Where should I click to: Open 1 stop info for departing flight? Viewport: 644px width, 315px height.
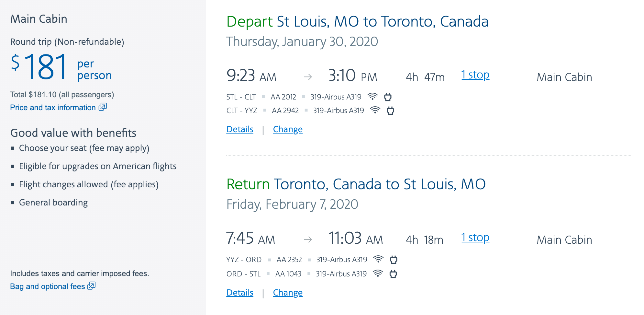tap(475, 75)
